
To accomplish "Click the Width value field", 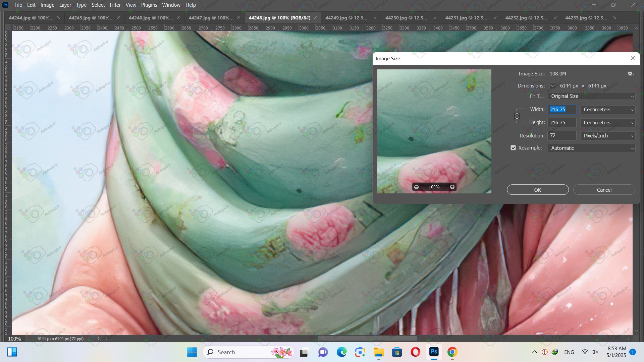I will 562,110.
